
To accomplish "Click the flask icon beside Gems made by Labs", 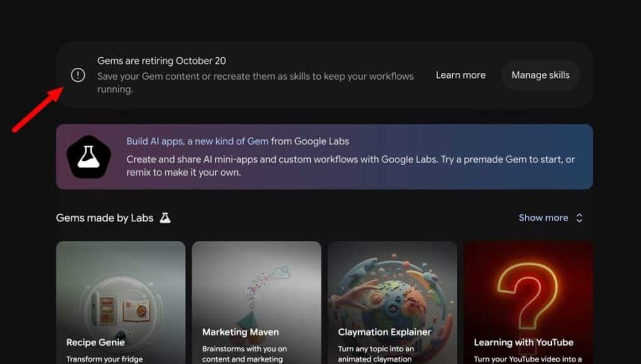I will click(165, 218).
